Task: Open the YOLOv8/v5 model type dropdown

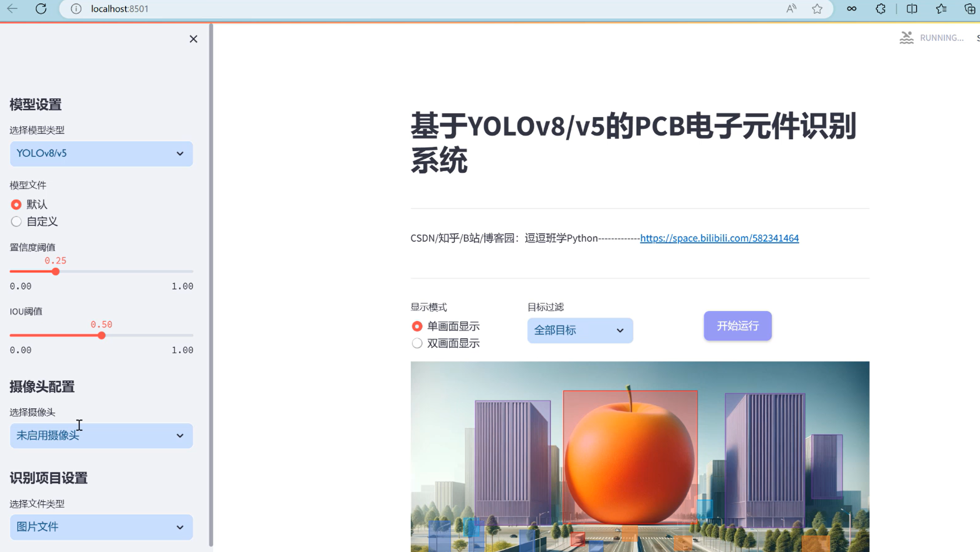Action: point(101,154)
